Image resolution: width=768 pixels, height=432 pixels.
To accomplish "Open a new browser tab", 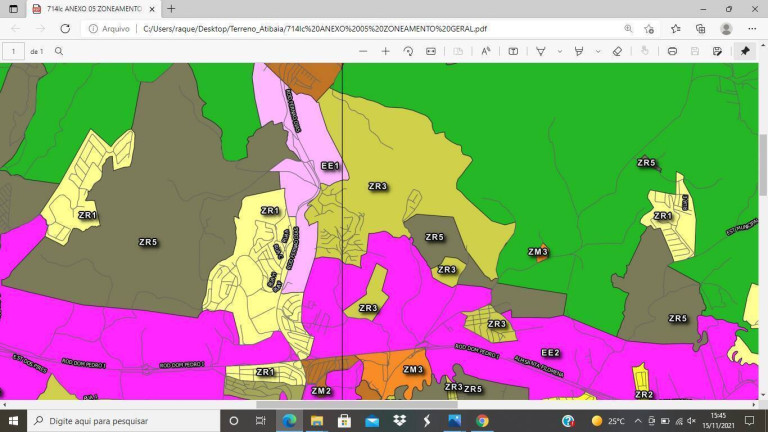I will [x=171, y=9].
